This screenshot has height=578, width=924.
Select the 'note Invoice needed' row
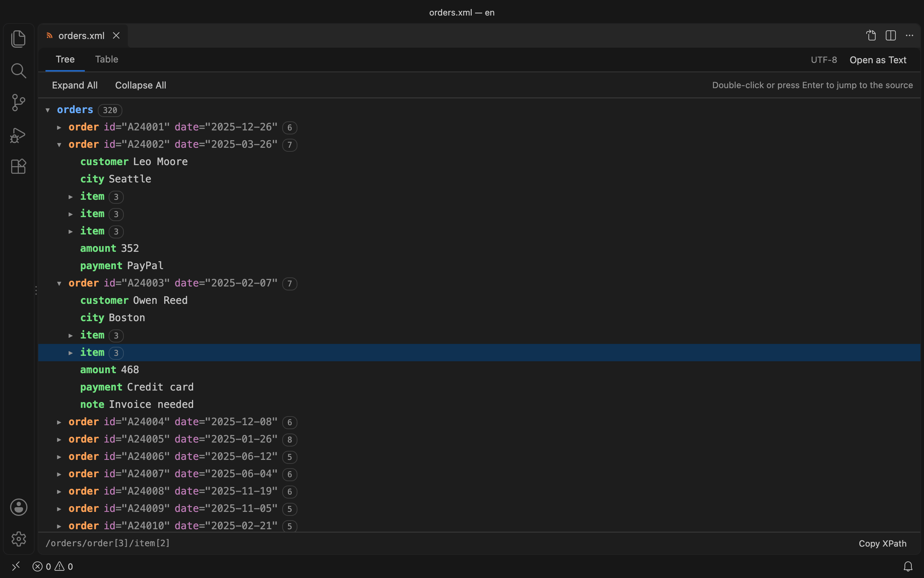coord(479,405)
